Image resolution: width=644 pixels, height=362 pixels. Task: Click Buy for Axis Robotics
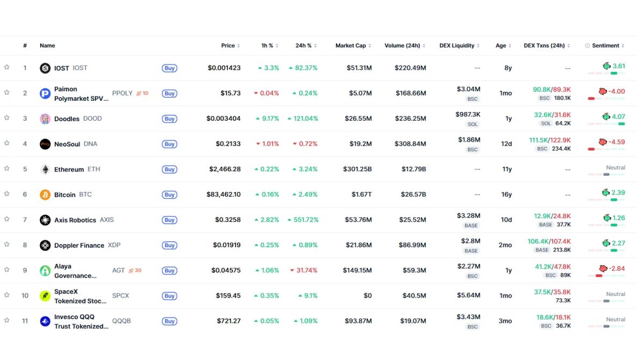tap(170, 220)
